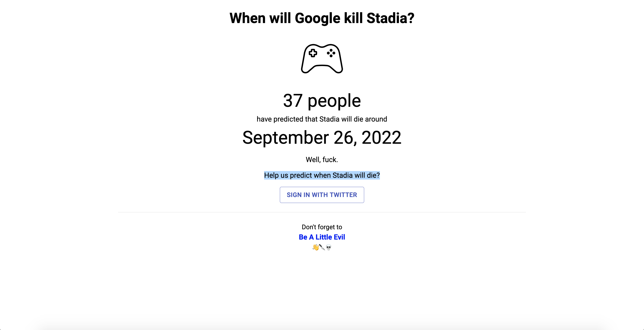
Task: Click the '37 people' headline
Action: 322,100
